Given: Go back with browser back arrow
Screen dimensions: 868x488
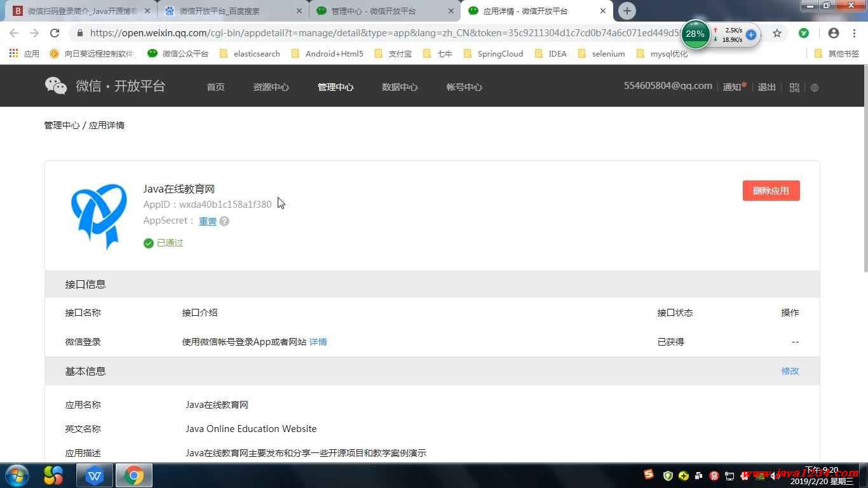Looking at the screenshot, I should 14,33.
